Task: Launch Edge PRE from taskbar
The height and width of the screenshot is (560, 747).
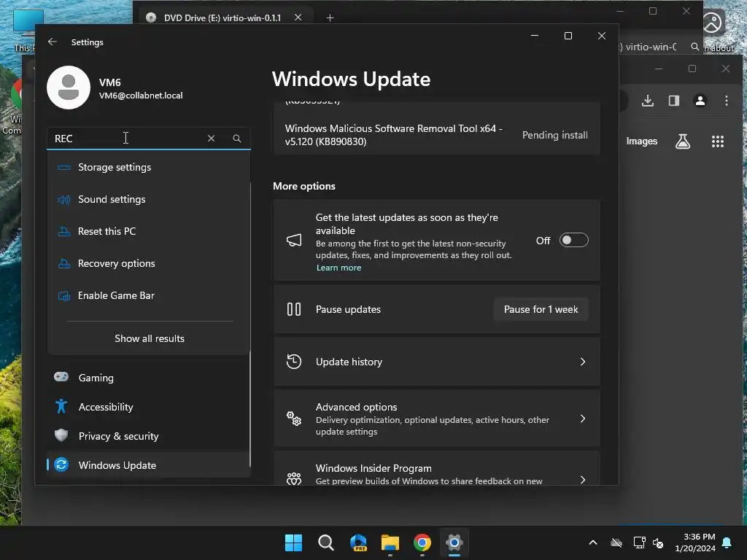Action: click(x=357, y=542)
